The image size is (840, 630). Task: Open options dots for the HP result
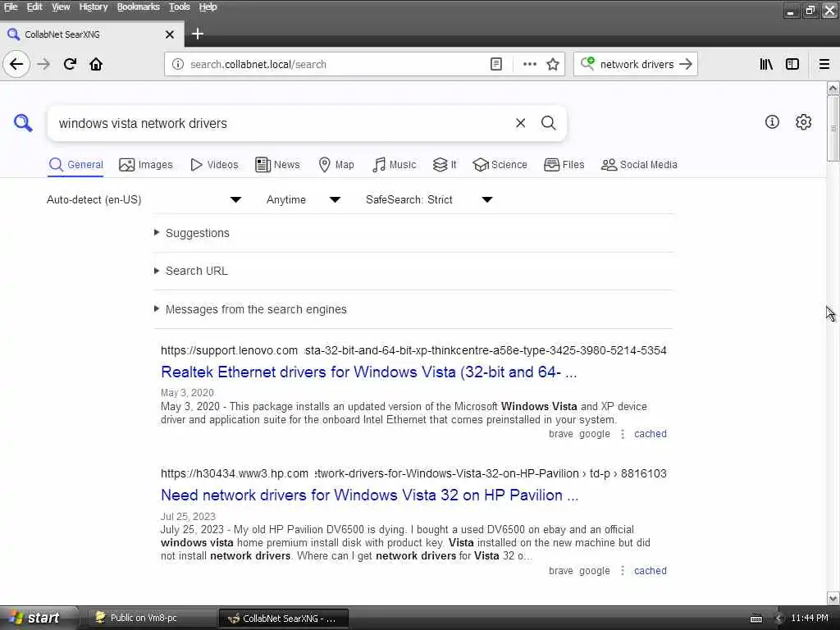tap(623, 571)
